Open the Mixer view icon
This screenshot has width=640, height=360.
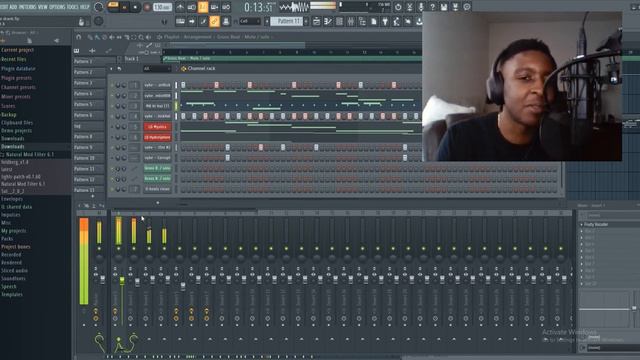point(351,21)
